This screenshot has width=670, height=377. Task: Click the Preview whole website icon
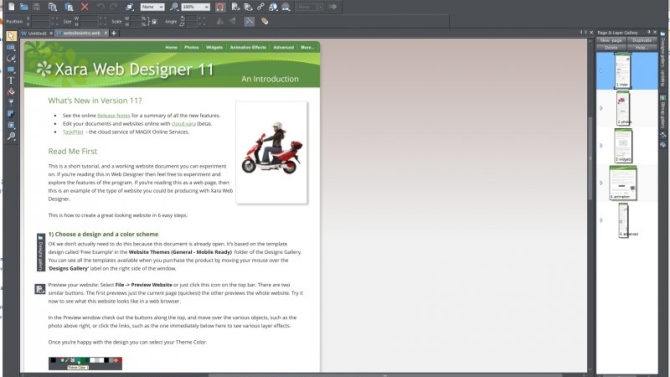click(x=248, y=7)
